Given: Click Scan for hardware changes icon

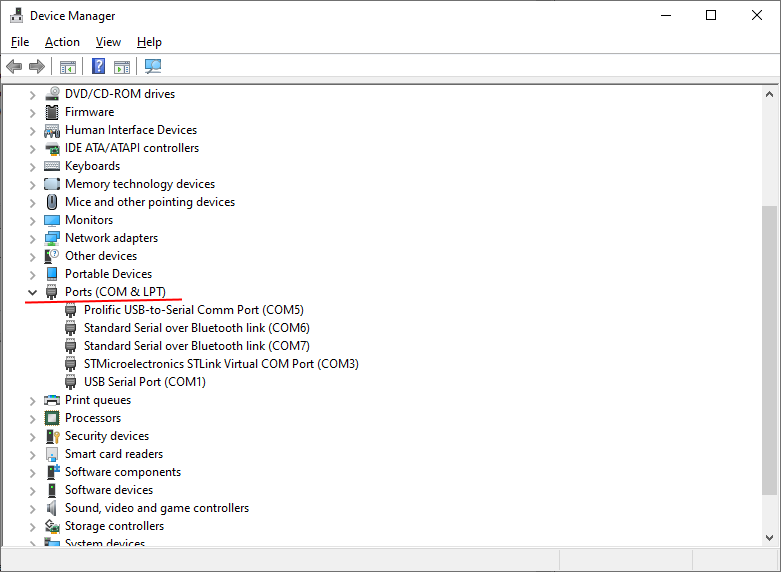Looking at the screenshot, I should coord(153,67).
